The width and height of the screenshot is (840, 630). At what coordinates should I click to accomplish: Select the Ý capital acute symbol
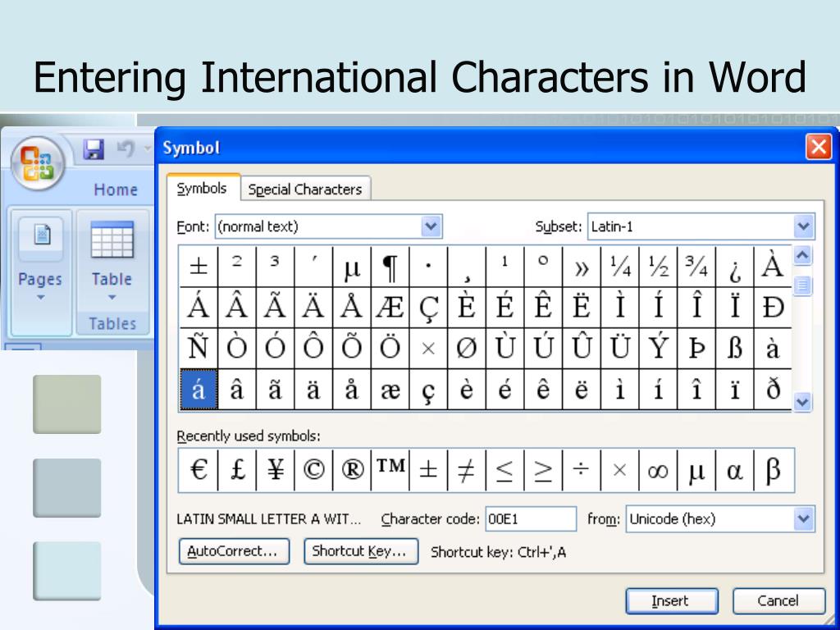658,349
